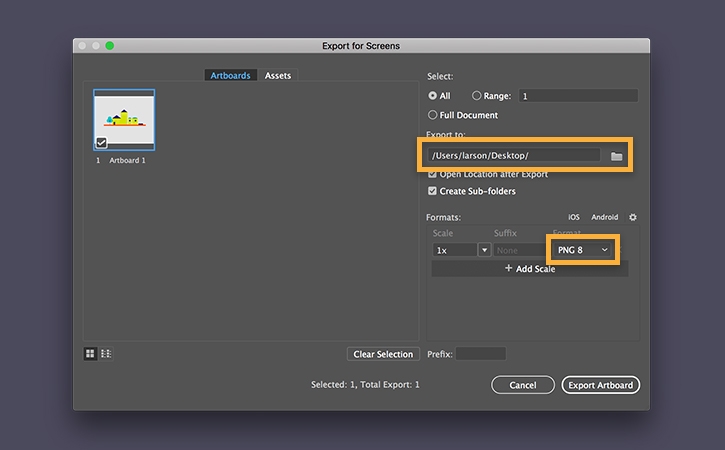This screenshot has height=450, width=725.
Task: Toggle the Create Sub-folders checkbox
Action: tap(433, 191)
